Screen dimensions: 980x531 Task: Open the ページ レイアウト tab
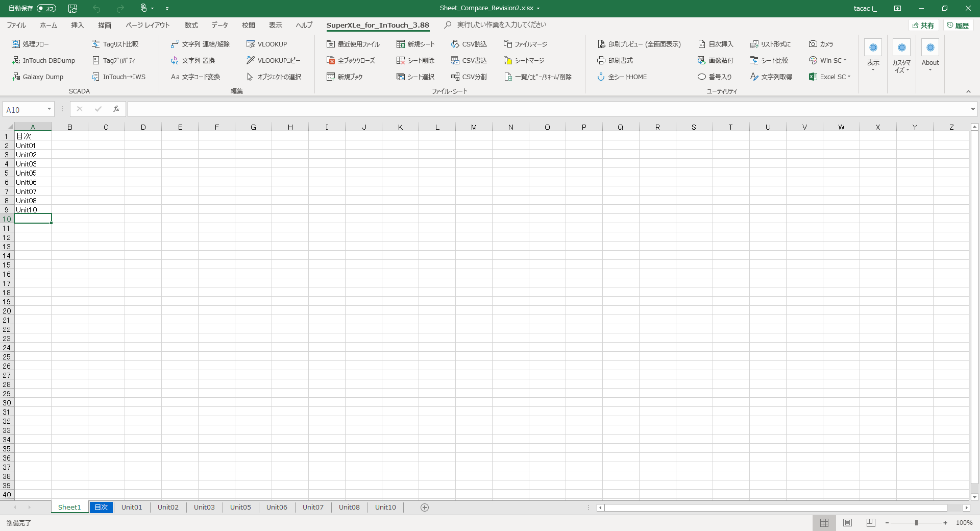point(148,25)
